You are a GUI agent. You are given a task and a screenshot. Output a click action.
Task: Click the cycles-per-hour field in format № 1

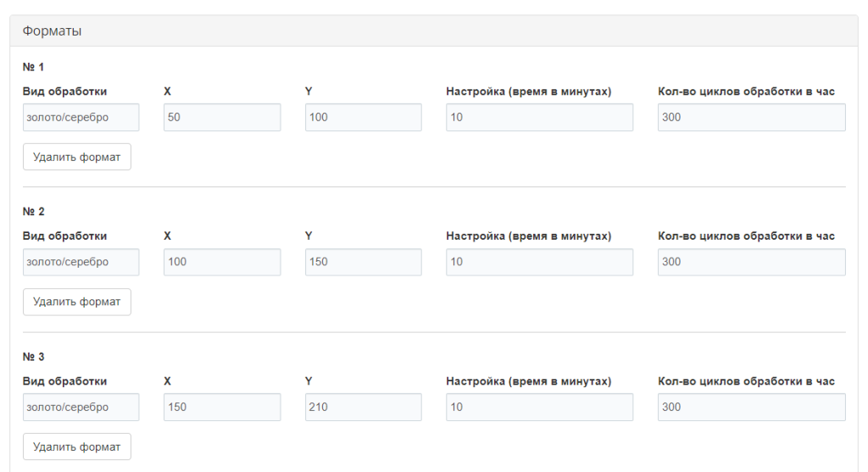(x=751, y=118)
